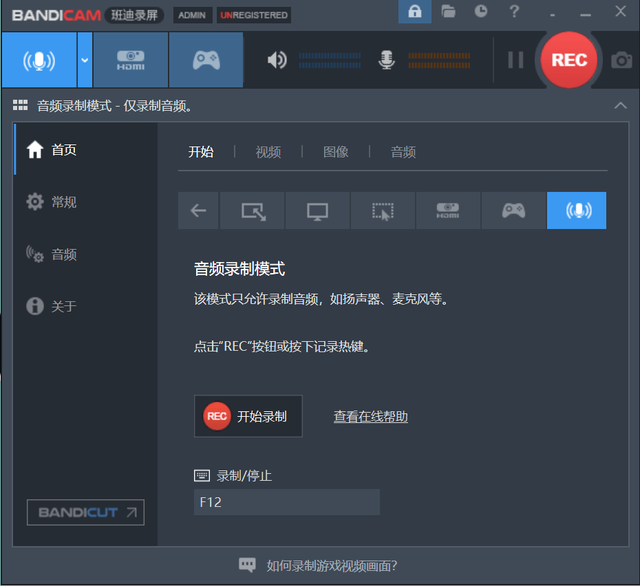
Task: Close the Bandicam window
Action: pos(620,11)
